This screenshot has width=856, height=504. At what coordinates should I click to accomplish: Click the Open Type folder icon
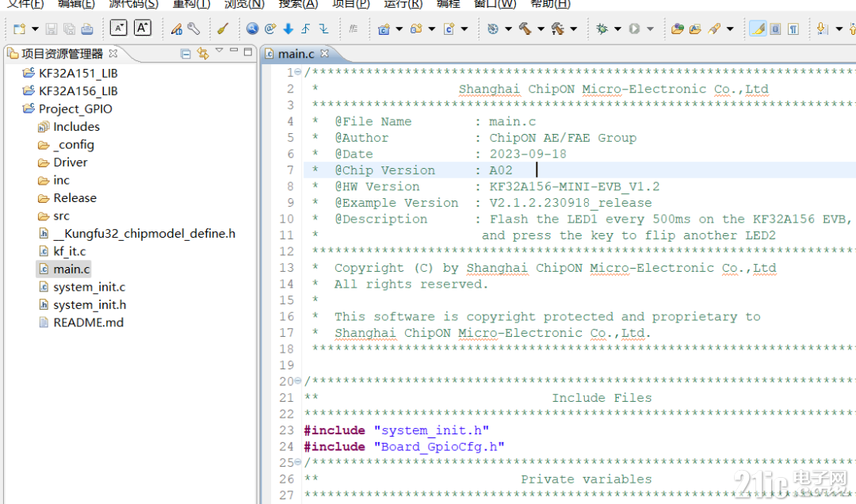[678, 29]
